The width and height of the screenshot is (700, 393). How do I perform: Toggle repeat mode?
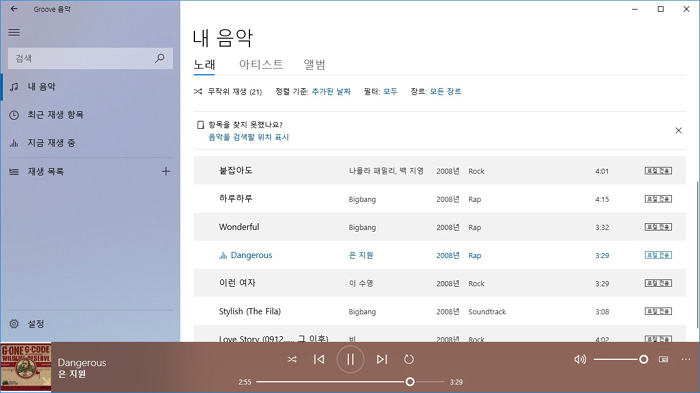[409, 360]
